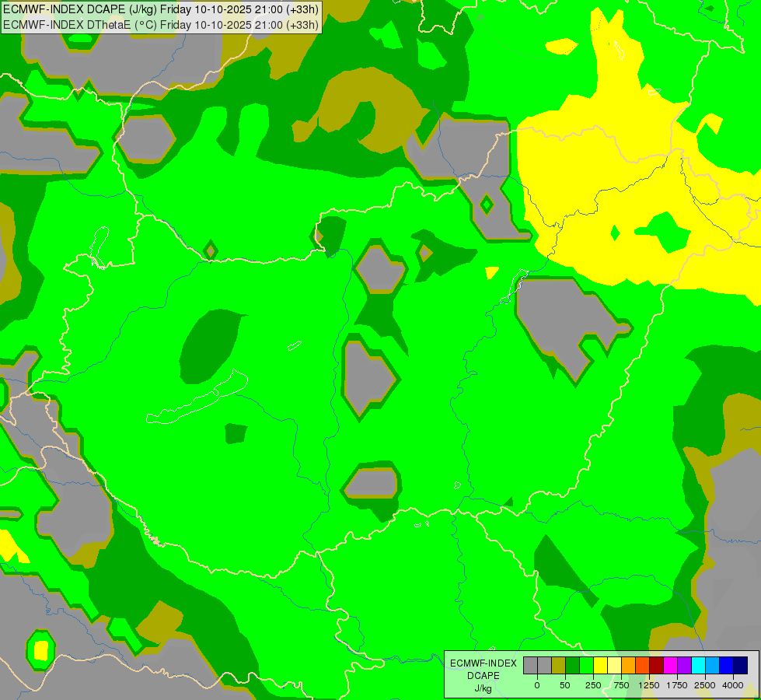
Task: Click the red-orange legend swatch
Action: (643, 665)
